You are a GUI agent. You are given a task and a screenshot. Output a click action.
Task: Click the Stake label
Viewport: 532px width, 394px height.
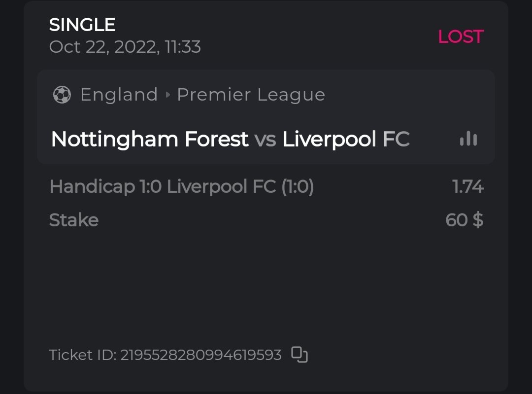(74, 220)
